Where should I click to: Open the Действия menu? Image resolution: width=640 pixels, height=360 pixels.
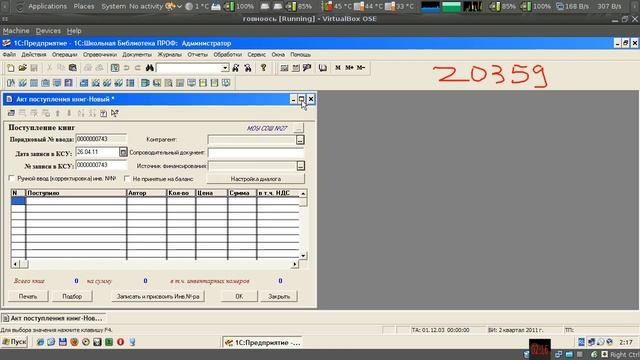[34, 54]
